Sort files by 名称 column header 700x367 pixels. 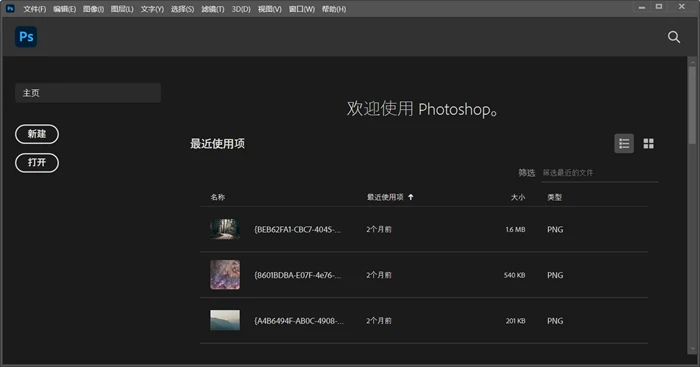[217, 197]
